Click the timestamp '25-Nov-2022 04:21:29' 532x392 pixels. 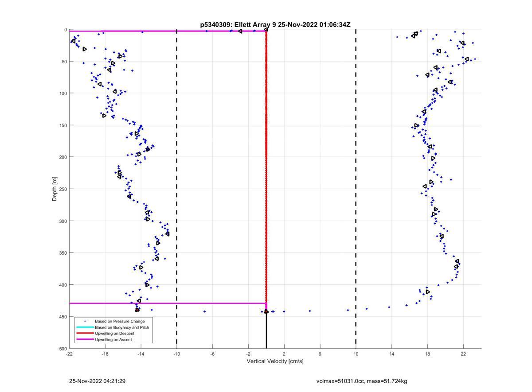pyautogui.click(x=97, y=381)
